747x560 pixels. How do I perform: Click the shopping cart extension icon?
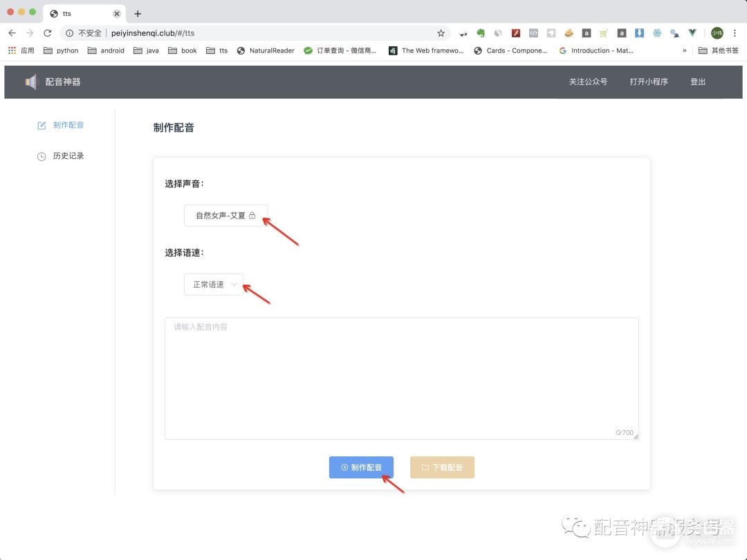click(x=604, y=33)
